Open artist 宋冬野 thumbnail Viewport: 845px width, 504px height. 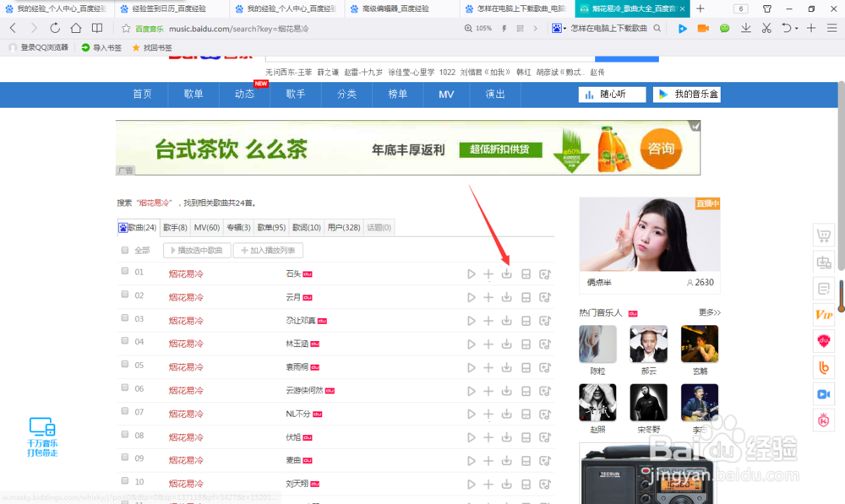click(648, 402)
